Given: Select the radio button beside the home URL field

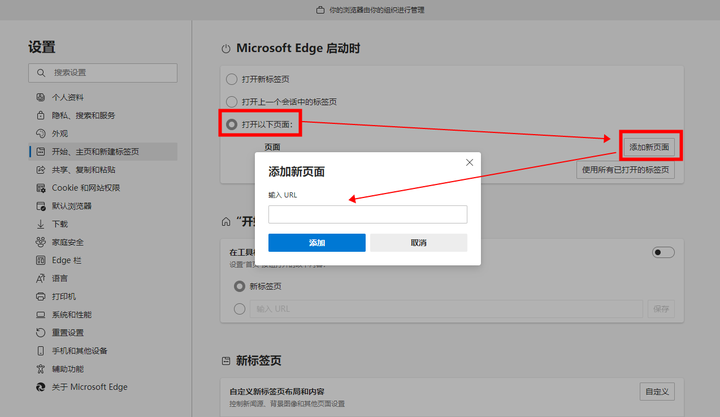Looking at the screenshot, I should point(239,309).
